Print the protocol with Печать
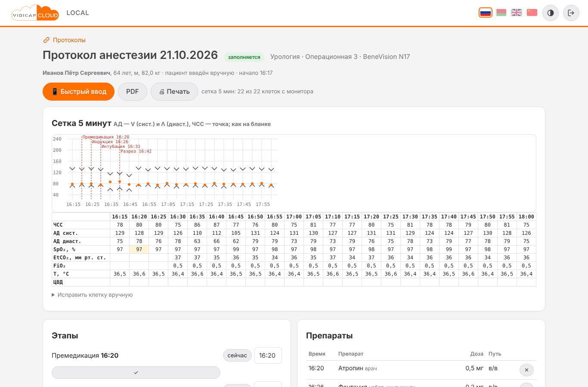 point(174,92)
